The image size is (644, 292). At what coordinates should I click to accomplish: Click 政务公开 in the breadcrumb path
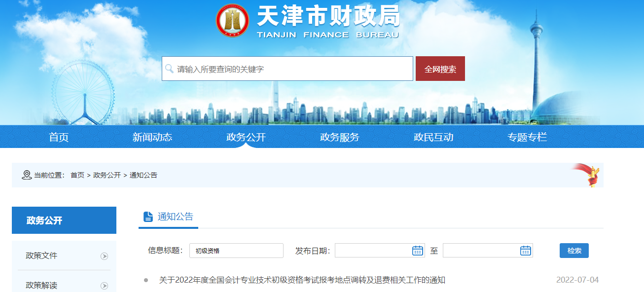tap(107, 175)
